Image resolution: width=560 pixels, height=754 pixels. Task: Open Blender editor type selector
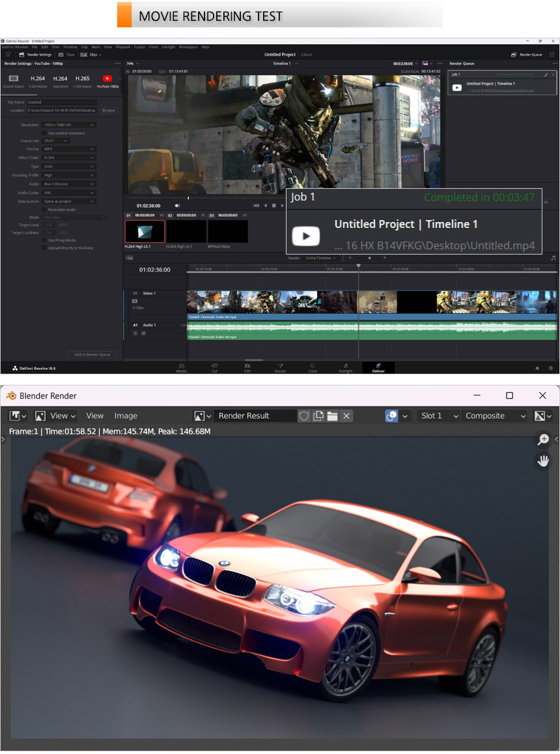tap(18, 416)
